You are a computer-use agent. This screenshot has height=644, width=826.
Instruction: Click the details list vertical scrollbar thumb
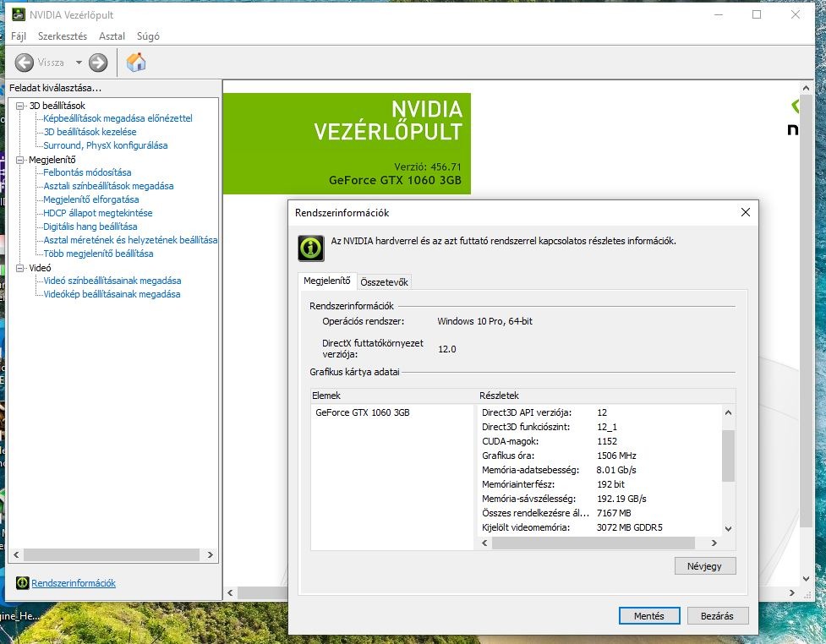pyautogui.click(x=728, y=456)
